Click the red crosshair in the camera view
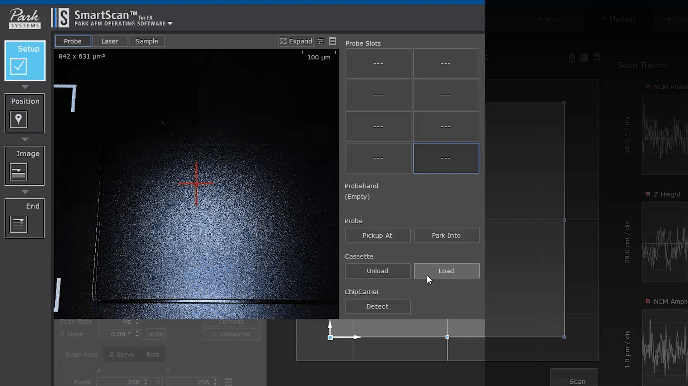This screenshot has height=386, width=688. coord(196,183)
